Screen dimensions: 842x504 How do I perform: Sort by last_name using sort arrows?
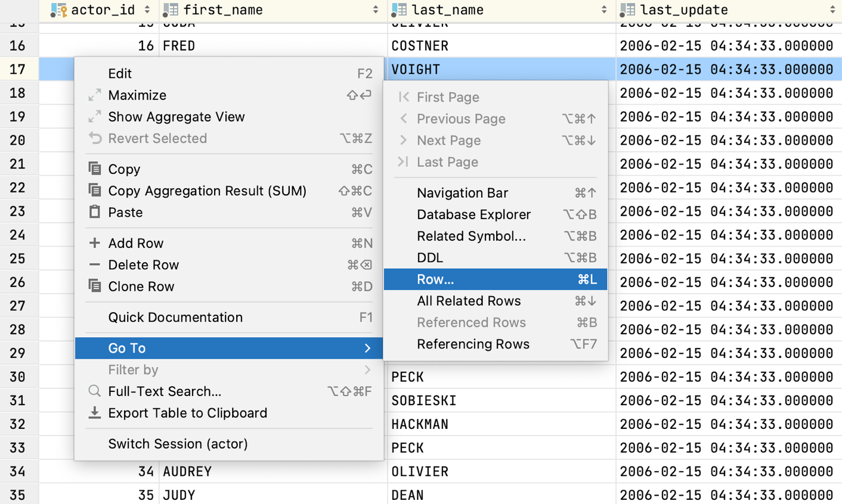[x=604, y=10]
